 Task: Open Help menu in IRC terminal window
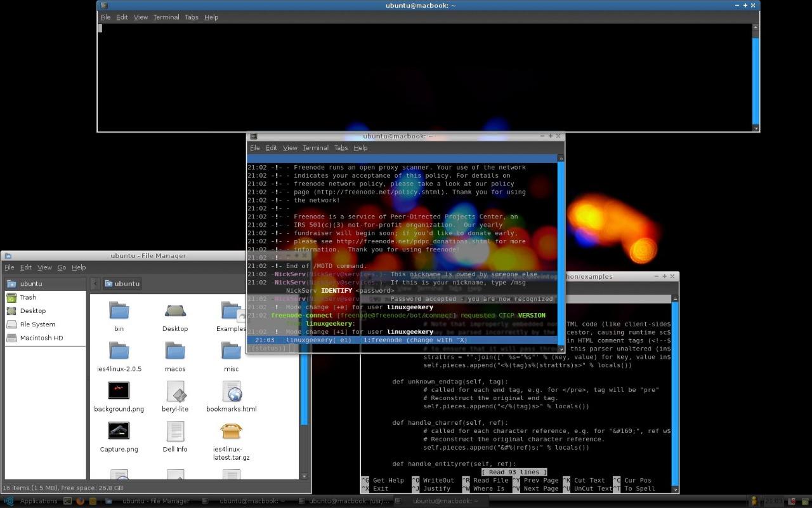click(x=360, y=148)
